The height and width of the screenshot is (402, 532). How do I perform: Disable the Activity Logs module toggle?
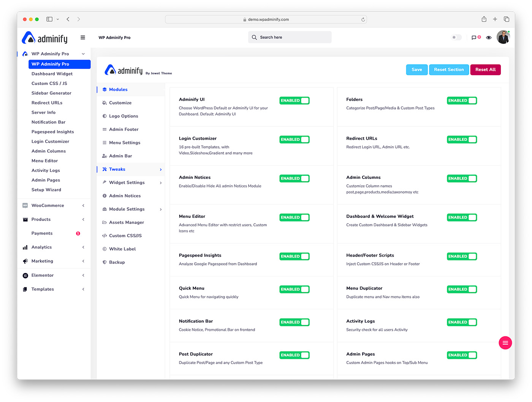pos(462,322)
